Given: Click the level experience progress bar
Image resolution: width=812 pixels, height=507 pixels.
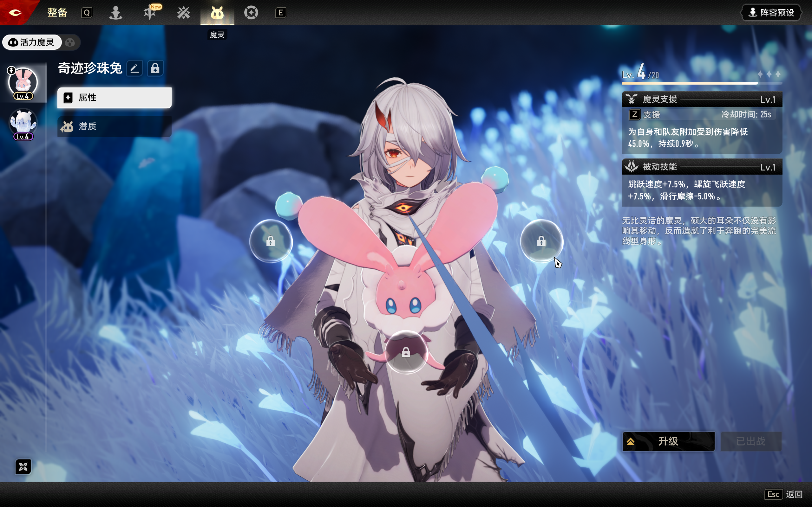Looking at the screenshot, I should (702, 83).
